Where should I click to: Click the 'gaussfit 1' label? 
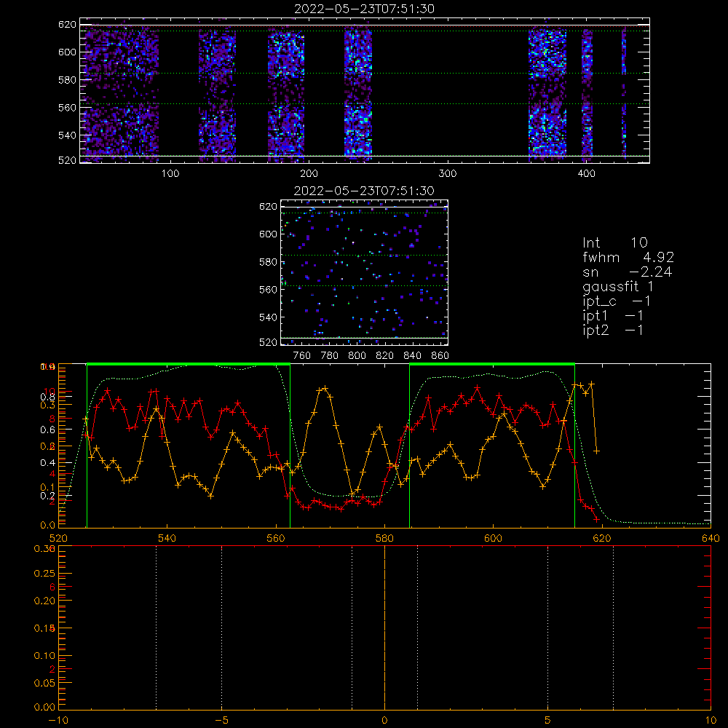(618, 286)
